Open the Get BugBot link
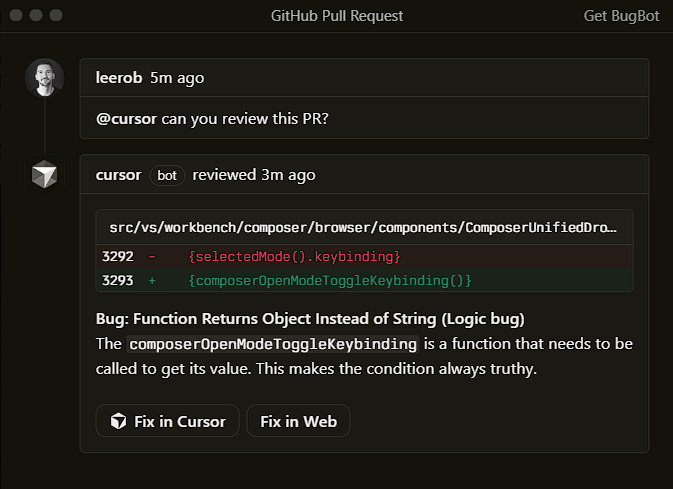This screenshot has height=489, width=673. click(x=621, y=16)
